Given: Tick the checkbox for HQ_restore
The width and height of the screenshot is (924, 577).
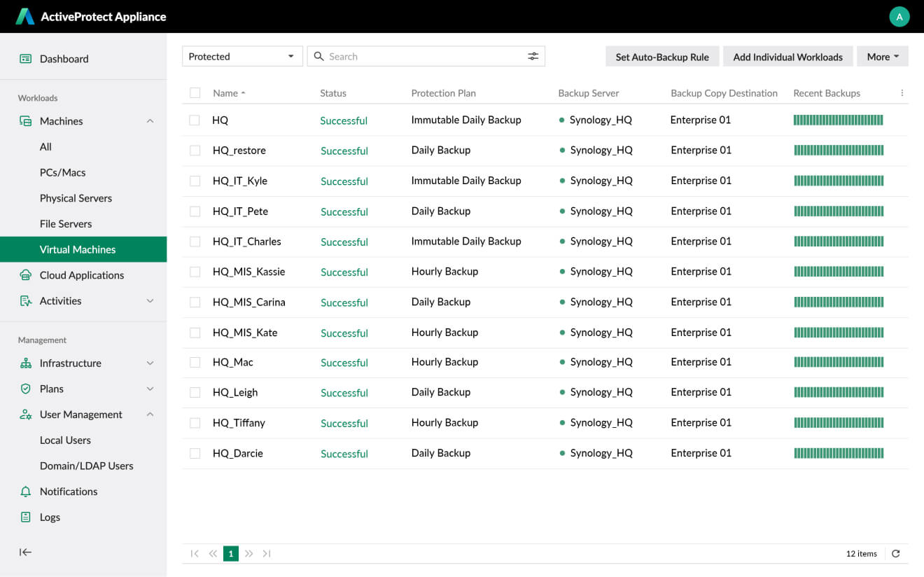Looking at the screenshot, I should (x=195, y=151).
